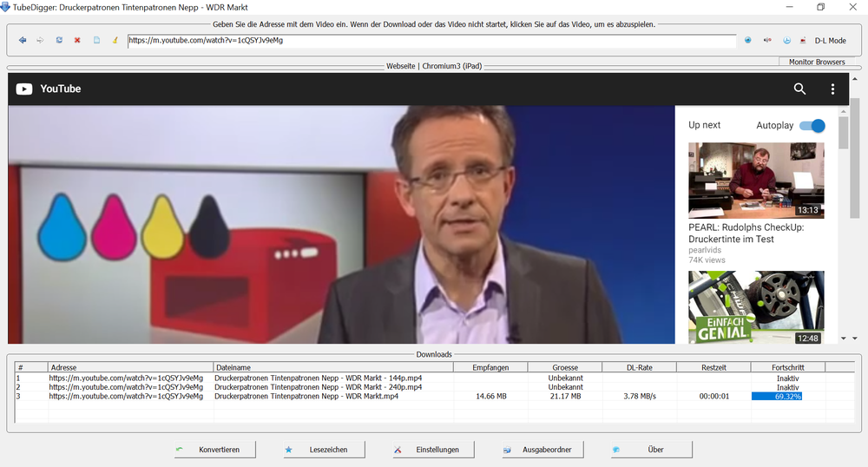Open the PEARL Rudolphs CheckUp video thumbnail

756,181
